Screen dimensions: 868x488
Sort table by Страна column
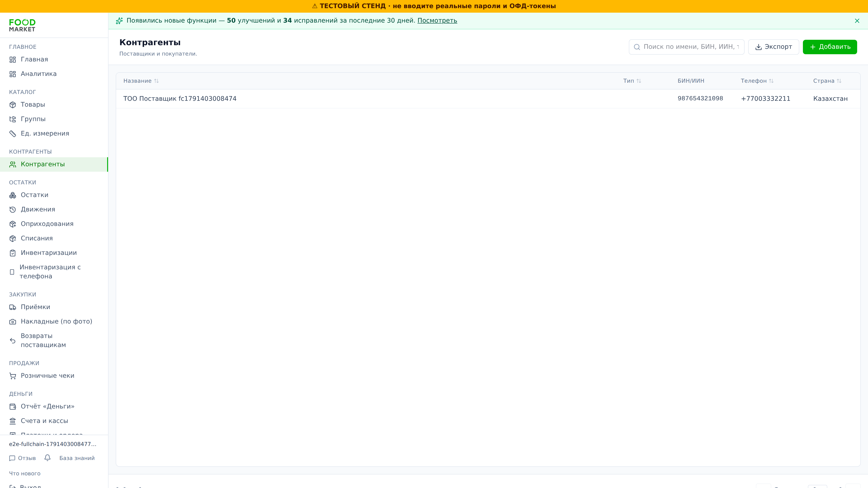[x=827, y=81]
